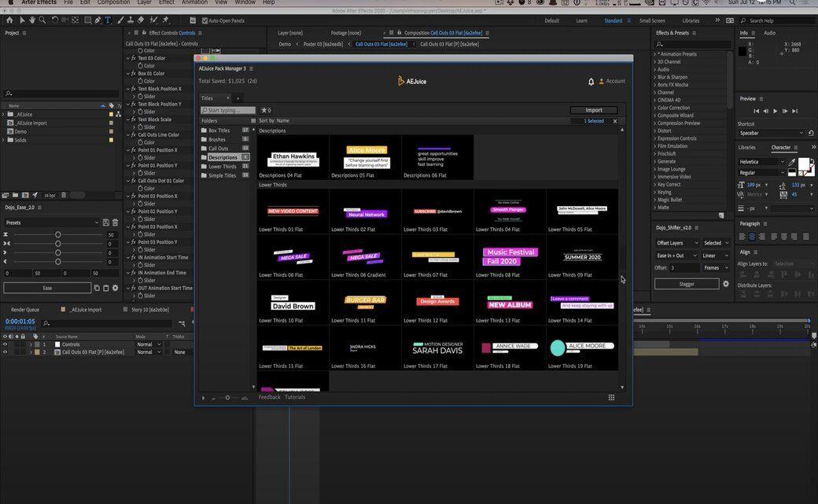Click the Dojo Shifter settings gear icon

(726, 284)
